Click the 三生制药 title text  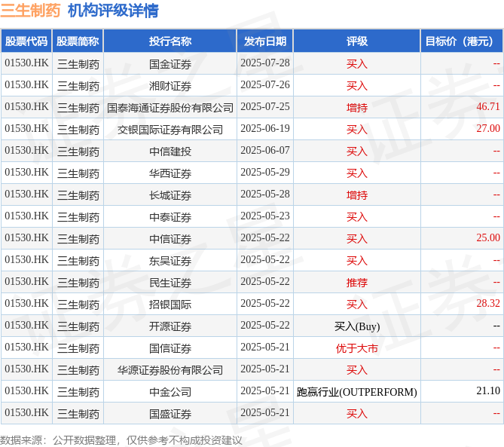pos(30,11)
